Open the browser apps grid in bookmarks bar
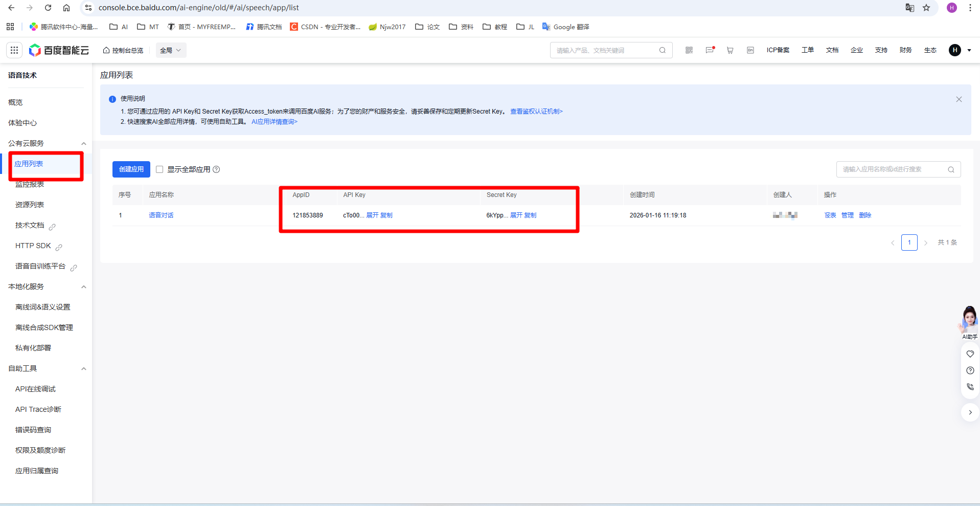980x506 pixels. [x=10, y=27]
